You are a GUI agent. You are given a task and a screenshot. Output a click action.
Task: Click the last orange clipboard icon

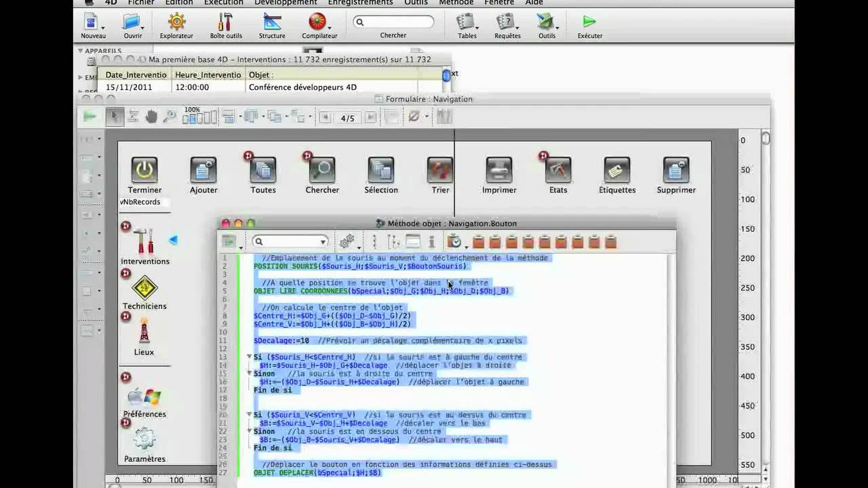611,242
